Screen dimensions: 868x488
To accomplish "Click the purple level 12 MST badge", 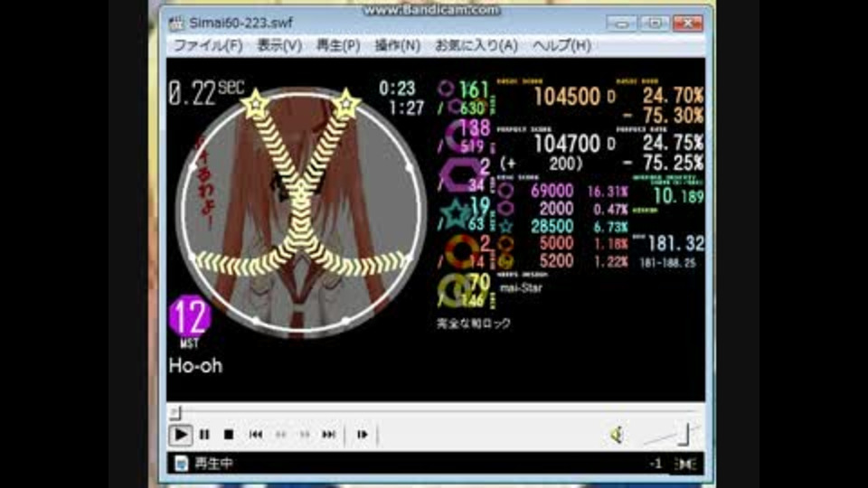I will 189,316.
